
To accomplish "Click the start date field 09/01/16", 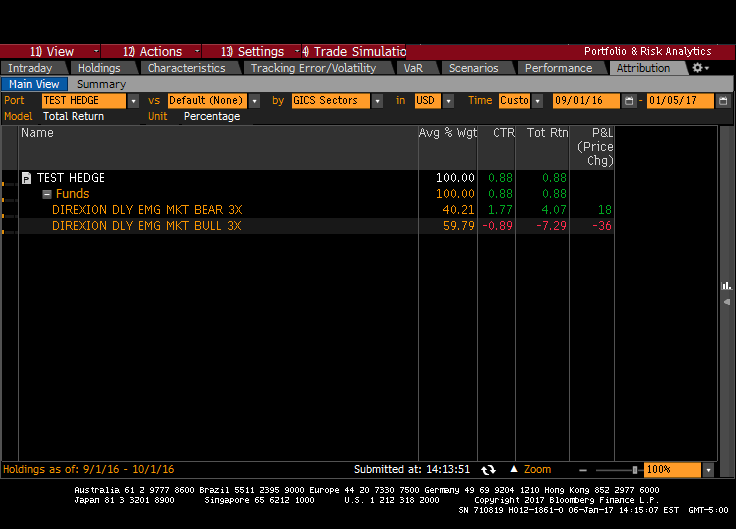I will [586, 100].
